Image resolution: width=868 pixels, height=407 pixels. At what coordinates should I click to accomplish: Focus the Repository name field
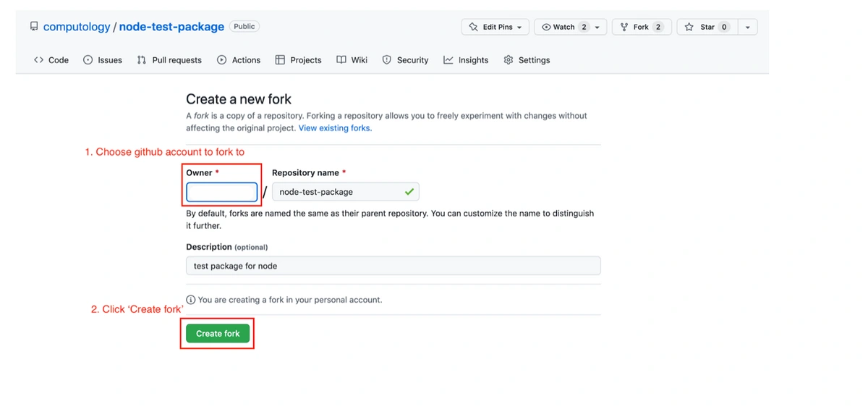pos(346,192)
